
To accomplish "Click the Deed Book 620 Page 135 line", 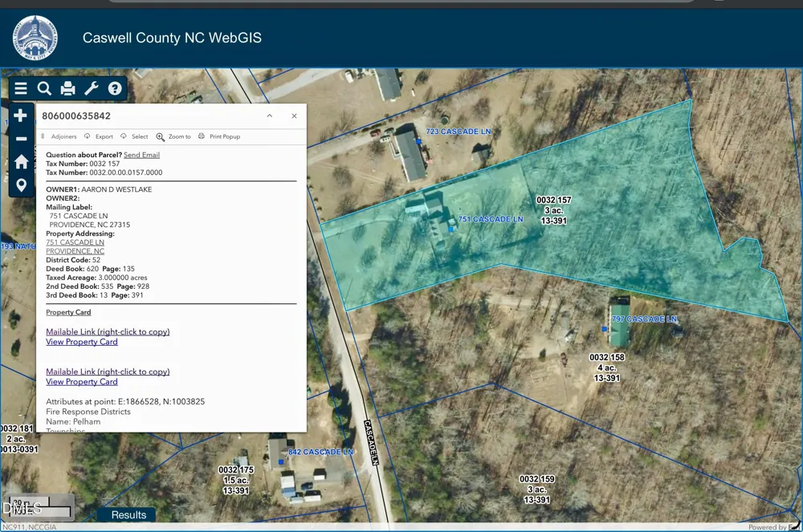I will (90, 269).
